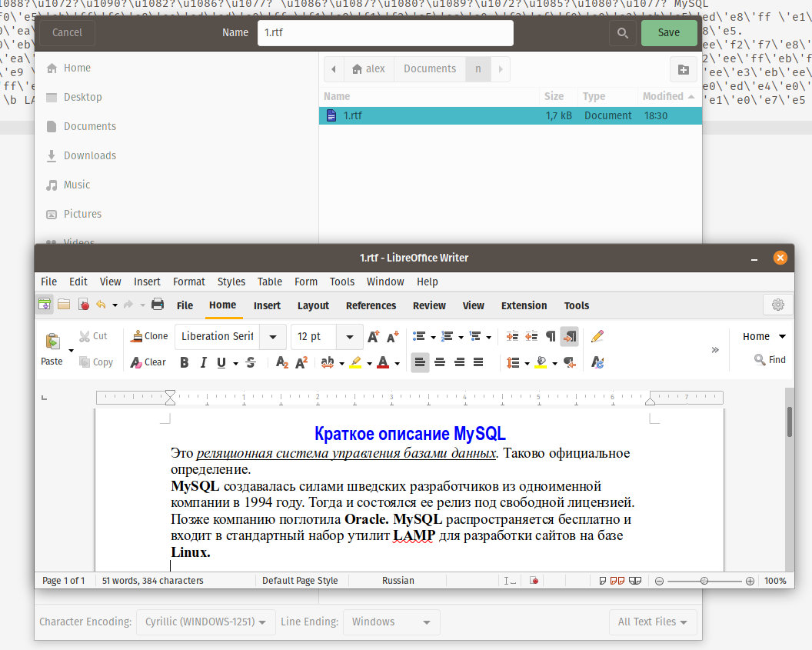Create new folder in Save dialog

coord(684,69)
